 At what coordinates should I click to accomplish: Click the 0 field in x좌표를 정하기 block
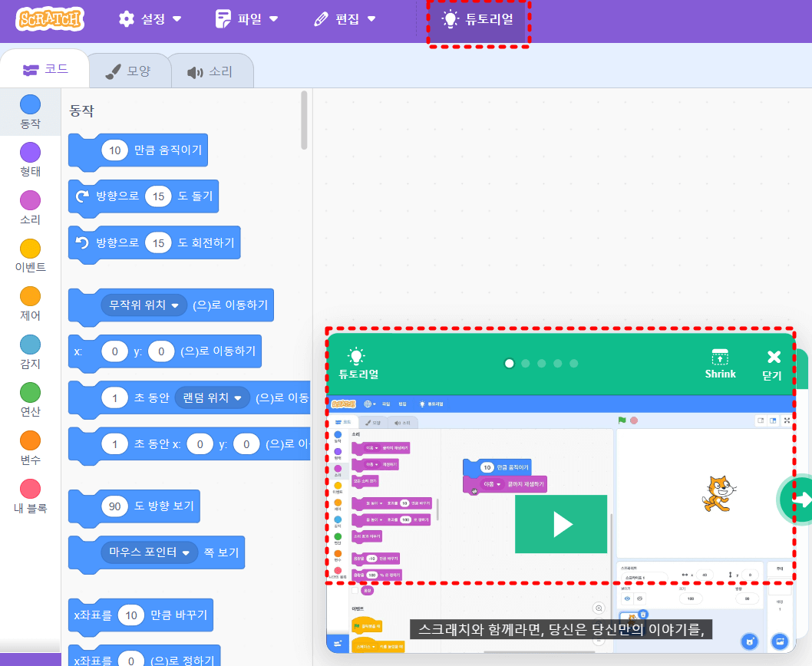tap(131, 660)
